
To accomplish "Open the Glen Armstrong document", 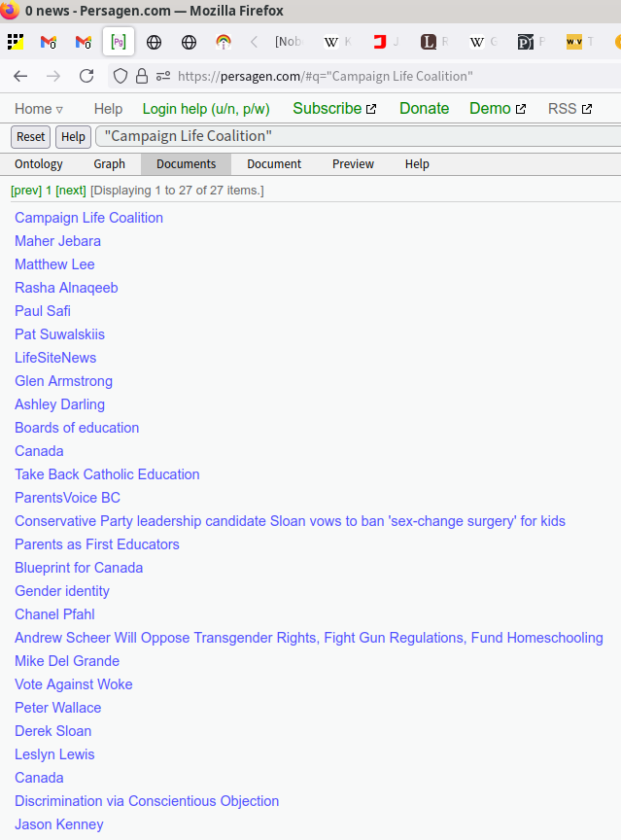I will pos(64,381).
